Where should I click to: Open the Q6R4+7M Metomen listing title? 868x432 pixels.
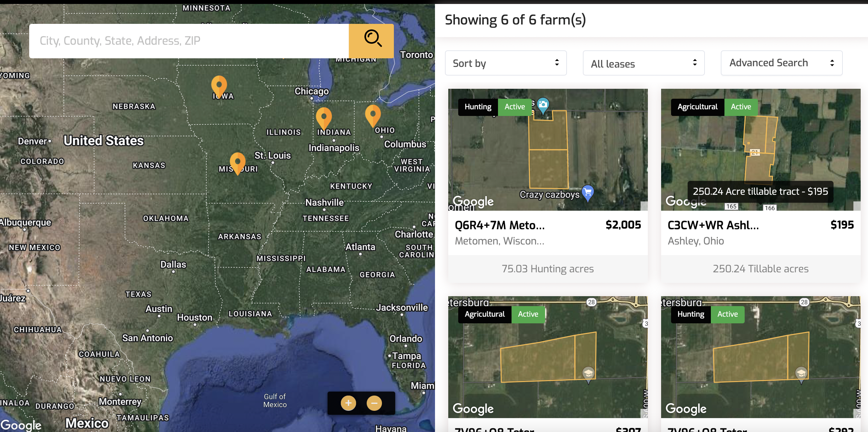499,225
